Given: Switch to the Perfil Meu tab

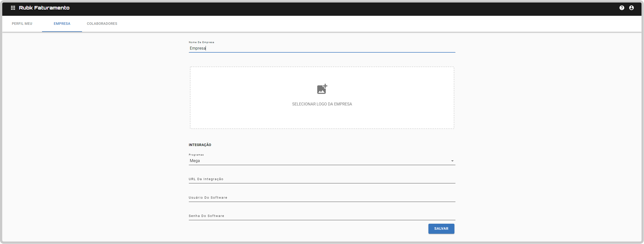Looking at the screenshot, I should coord(22,24).
